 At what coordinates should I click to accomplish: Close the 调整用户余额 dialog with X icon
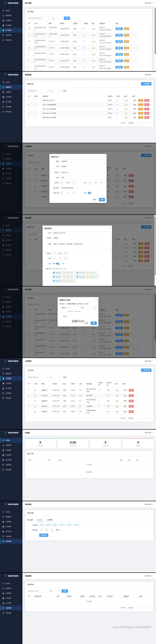tap(96, 299)
